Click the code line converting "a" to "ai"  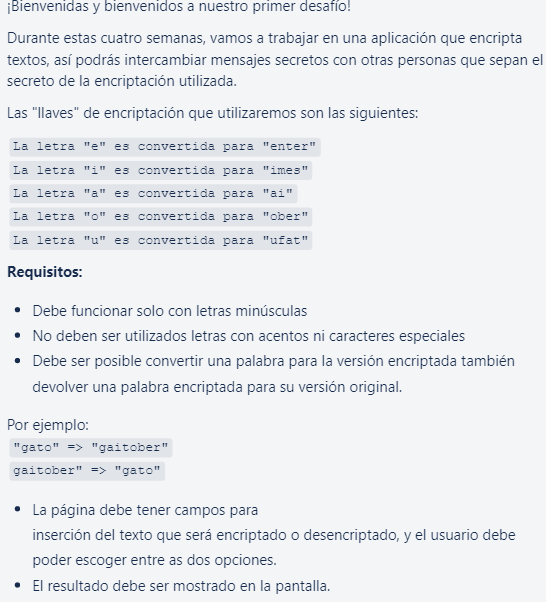pos(153,194)
